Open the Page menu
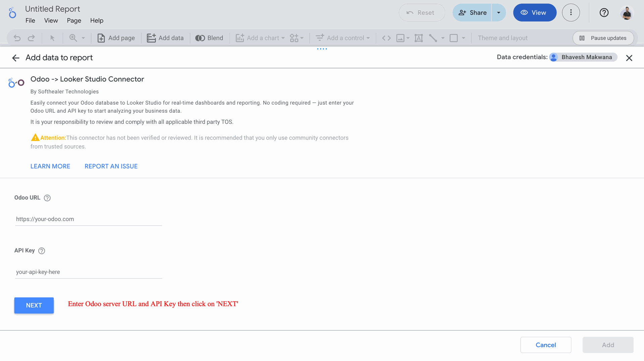644x361 pixels. [74, 20]
